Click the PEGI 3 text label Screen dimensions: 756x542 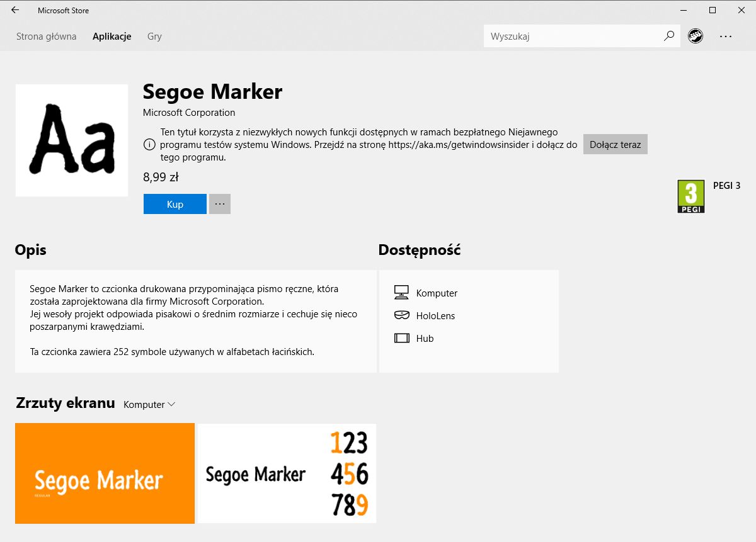point(726,186)
